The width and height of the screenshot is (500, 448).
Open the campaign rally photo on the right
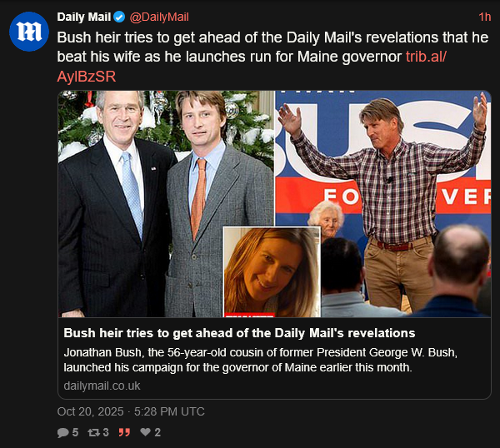point(383,204)
